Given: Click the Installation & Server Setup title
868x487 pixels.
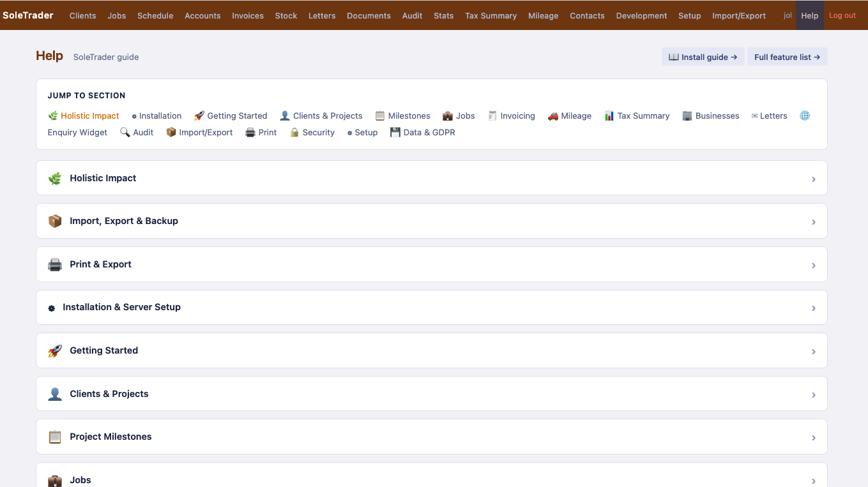Looking at the screenshot, I should [121, 307].
